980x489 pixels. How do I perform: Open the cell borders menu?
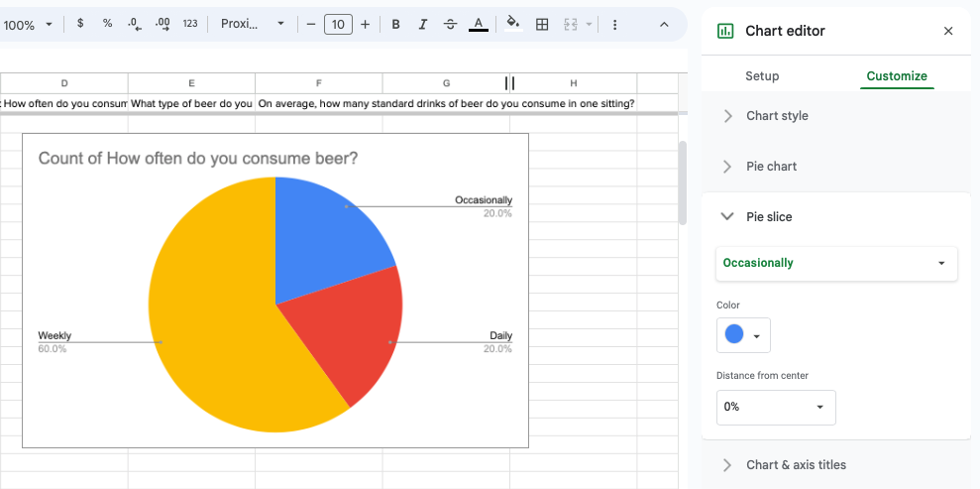542,24
